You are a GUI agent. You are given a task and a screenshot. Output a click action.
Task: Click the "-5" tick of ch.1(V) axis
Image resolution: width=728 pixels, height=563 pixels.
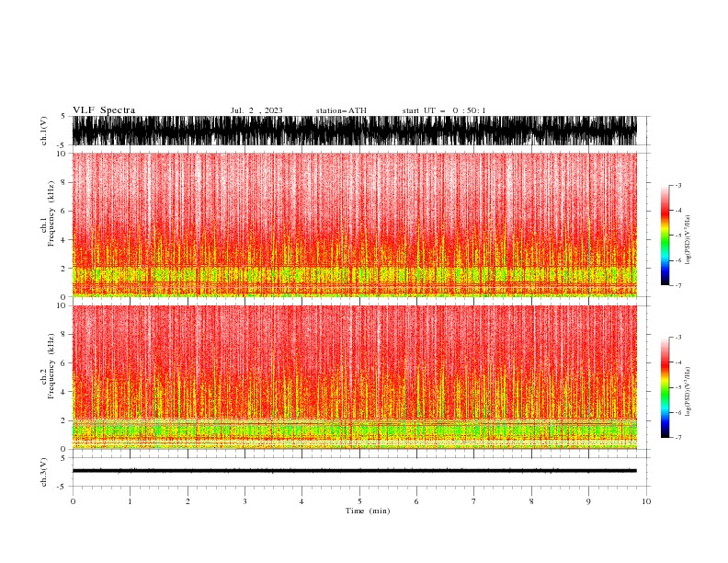pyautogui.click(x=62, y=145)
